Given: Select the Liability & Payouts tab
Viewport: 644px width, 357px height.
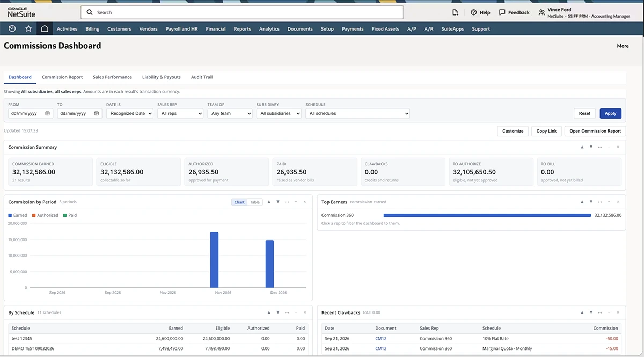Looking at the screenshot, I should [x=162, y=77].
